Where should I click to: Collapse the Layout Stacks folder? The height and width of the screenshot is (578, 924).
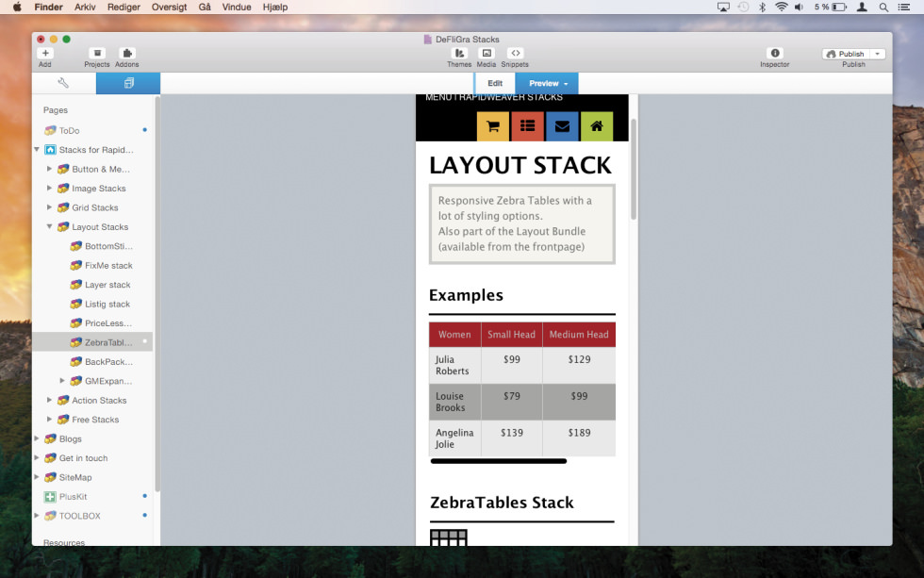tap(49, 227)
